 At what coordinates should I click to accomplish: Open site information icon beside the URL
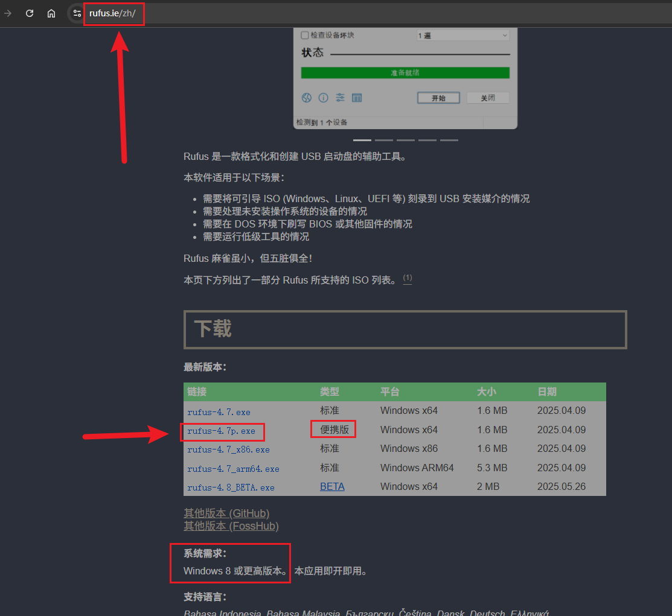pos(77,13)
